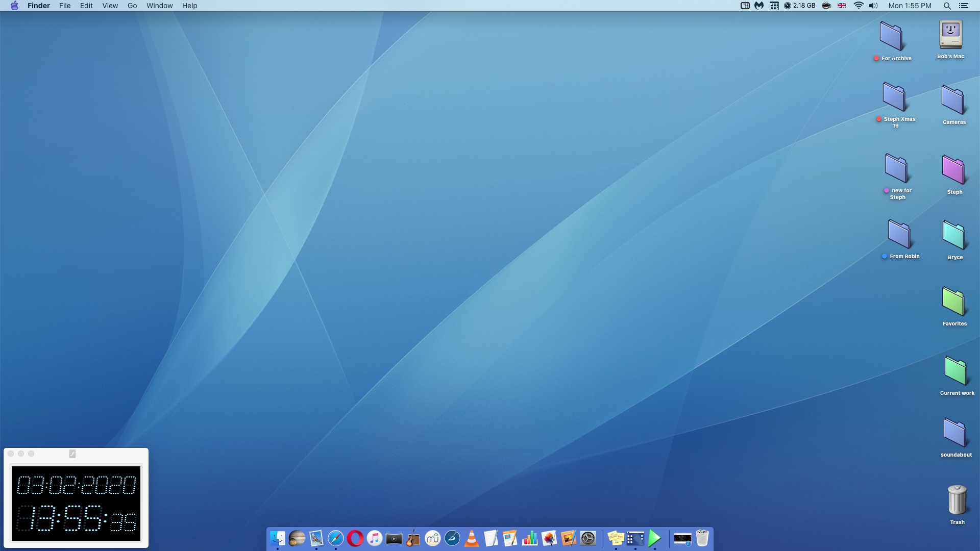Screen dimensions: 980x551
Task: Launch the photo-with-brush image editor in Dock
Action: point(568,538)
